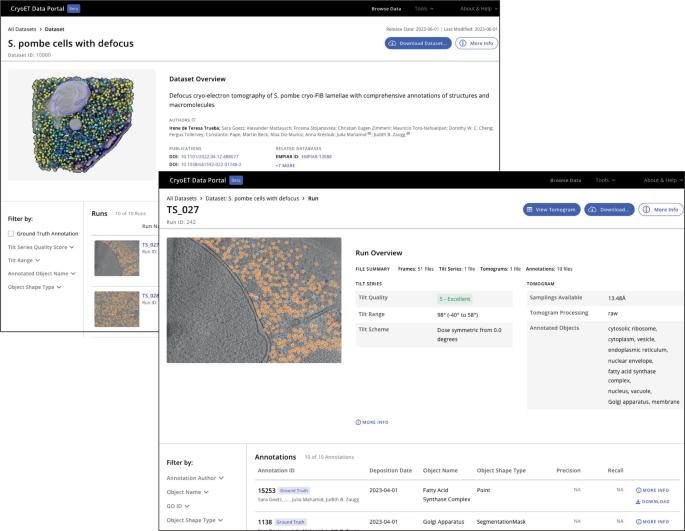Open TS_027 run thumbnail in Runs list
The image size is (685, 531).
[117, 258]
